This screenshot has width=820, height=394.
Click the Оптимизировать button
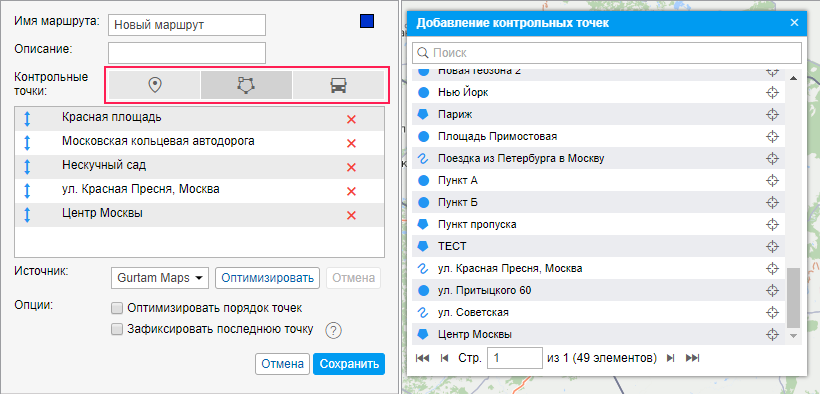267,278
